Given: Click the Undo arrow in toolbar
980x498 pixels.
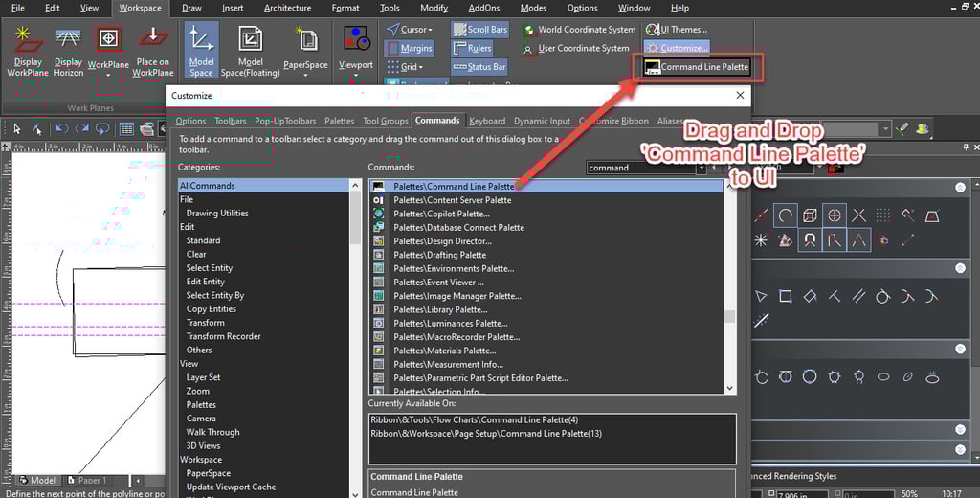Looking at the screenshot, I should coord(61,129).
